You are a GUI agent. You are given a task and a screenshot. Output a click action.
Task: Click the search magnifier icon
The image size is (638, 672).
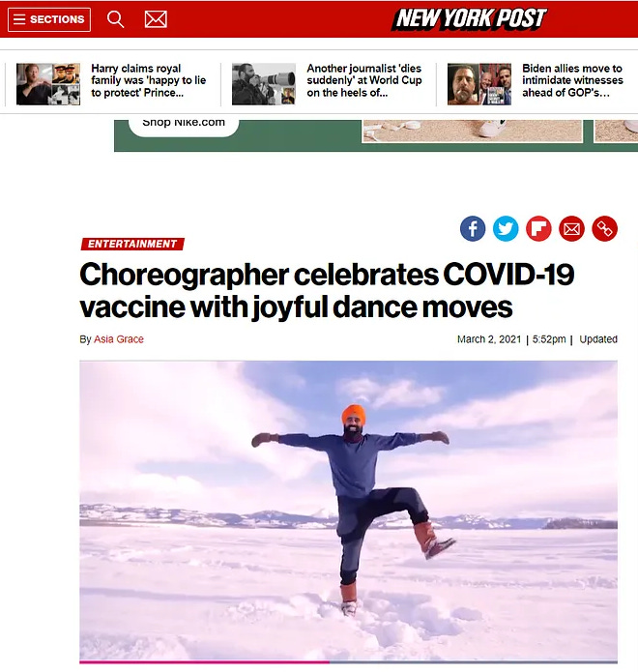pyautogui.click(x=115, y=19)
